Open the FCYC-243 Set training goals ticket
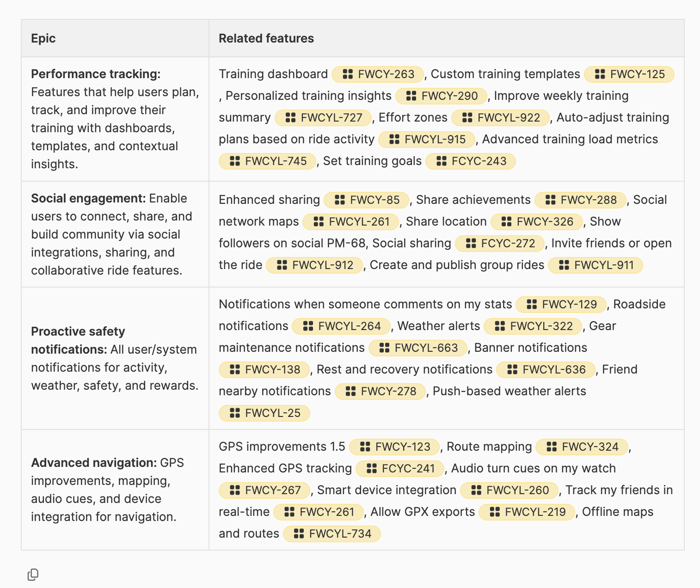Image resolution: width=700 pixels, height=588 pixels. [470, 161]
